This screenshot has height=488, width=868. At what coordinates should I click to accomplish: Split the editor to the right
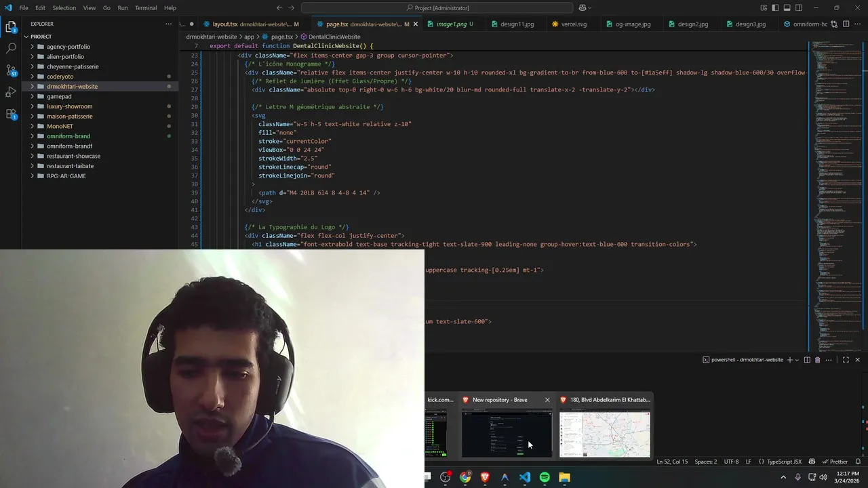pyautogui.click(x=846, y=24)
